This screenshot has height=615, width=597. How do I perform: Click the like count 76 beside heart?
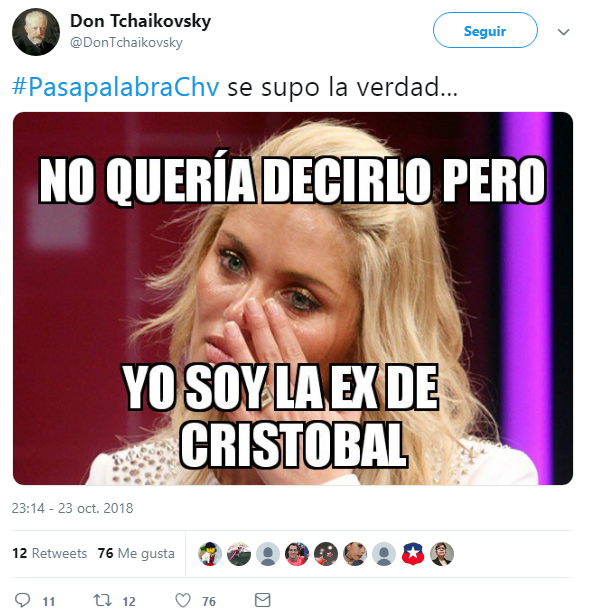click(209, 601)
